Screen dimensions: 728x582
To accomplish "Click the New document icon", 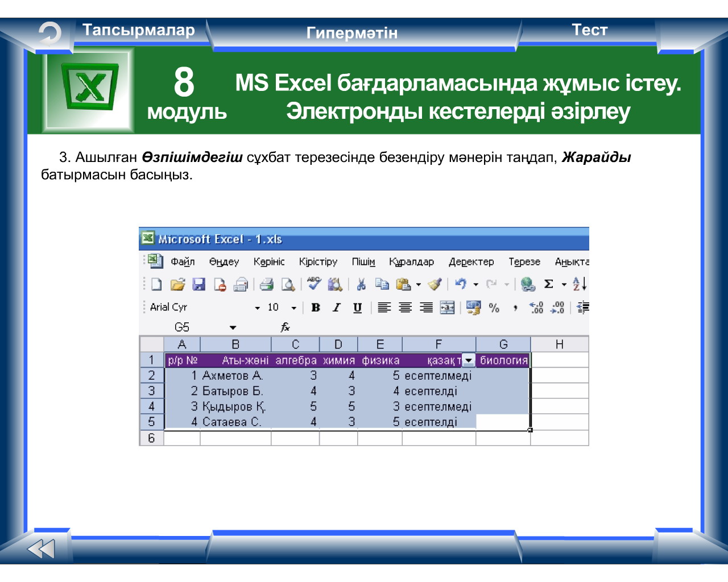I will click(156, 284).
